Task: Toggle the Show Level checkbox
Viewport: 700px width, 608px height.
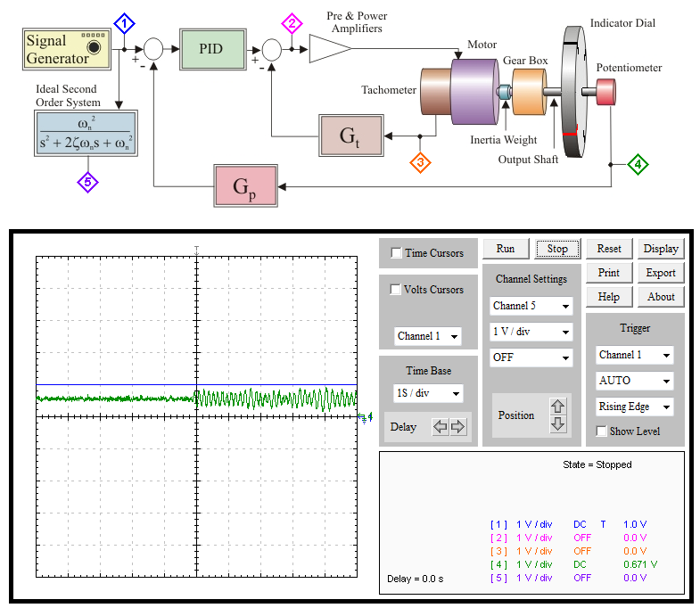Action: tap(601, 431)
